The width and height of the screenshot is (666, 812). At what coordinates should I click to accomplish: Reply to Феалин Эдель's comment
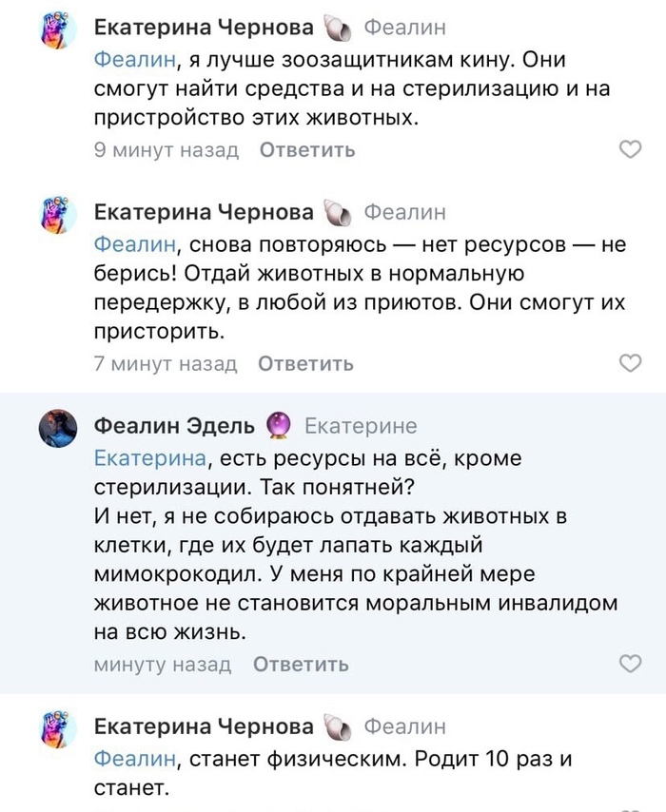pos(301,664)
